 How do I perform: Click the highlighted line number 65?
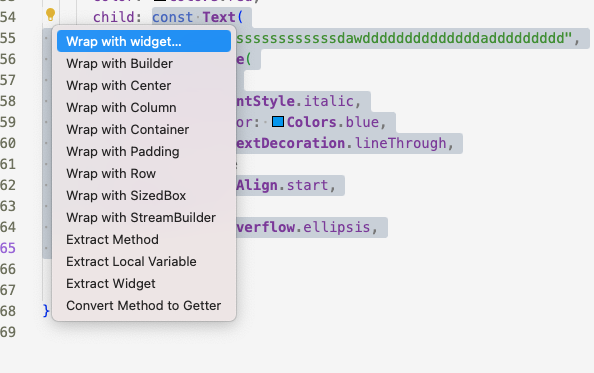click(x=8, y=248)
